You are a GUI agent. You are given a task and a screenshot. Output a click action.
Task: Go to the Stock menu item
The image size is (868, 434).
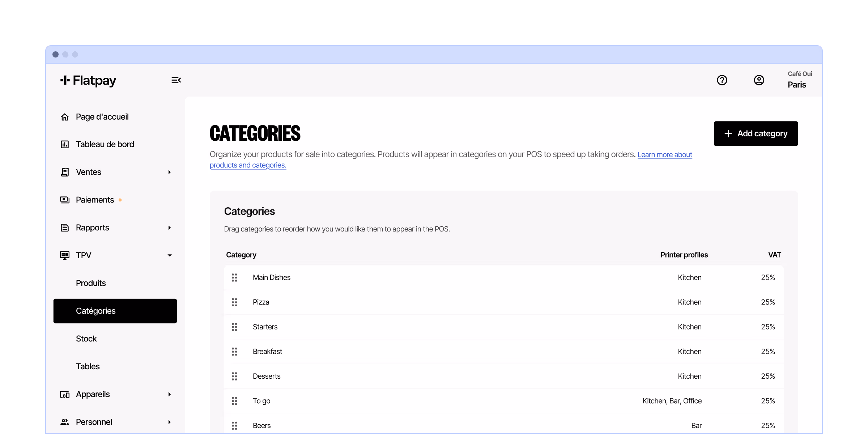point(86,339)
